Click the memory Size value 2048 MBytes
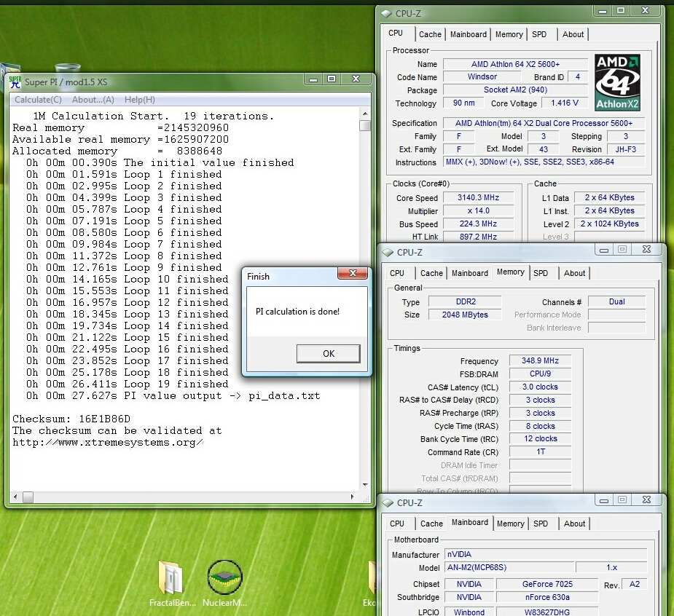Image resolution: width=674 pixels, height=616 pixels. (x=465, y=315)
